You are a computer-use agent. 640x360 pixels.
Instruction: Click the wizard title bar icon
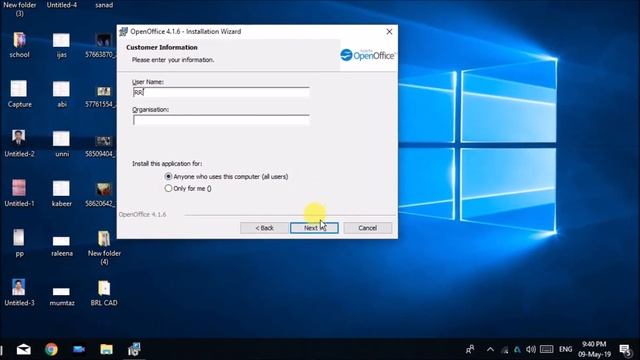(124, 31)
